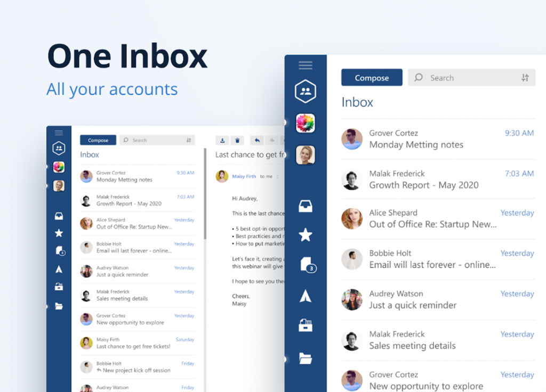This screenshot has width=546, height=392.
Task: Expand recipient details next to 'to me'
Action: tap(277, 177)
